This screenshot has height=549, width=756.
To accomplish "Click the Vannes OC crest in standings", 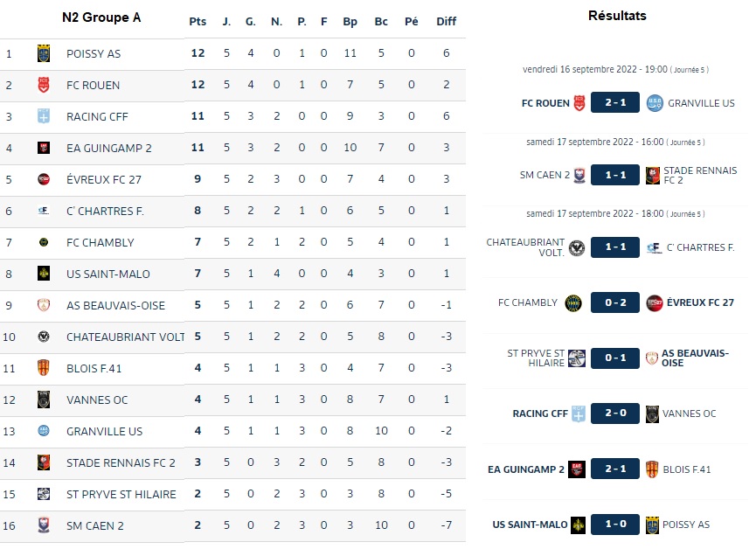I will click(x=44, y=400).
